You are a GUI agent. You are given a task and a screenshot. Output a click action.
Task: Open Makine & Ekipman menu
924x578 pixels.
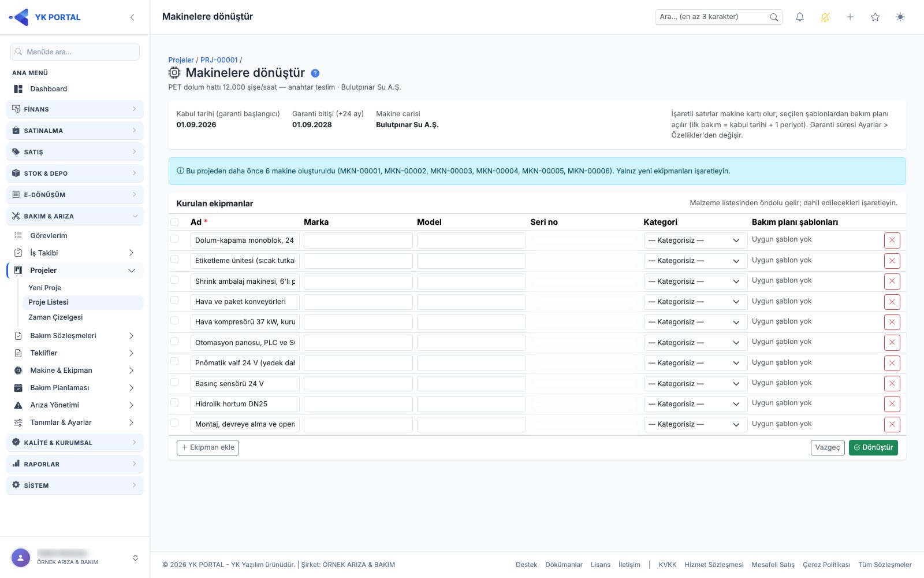pos(75,370)
